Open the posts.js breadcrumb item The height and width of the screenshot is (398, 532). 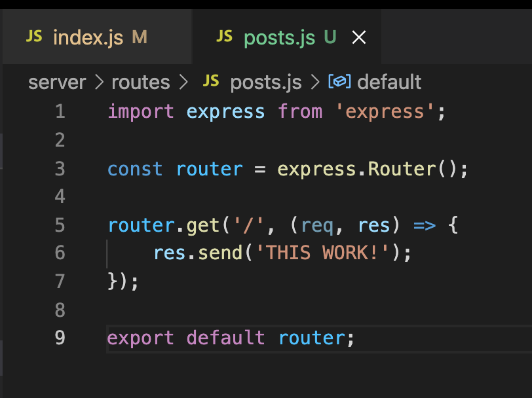266,82
